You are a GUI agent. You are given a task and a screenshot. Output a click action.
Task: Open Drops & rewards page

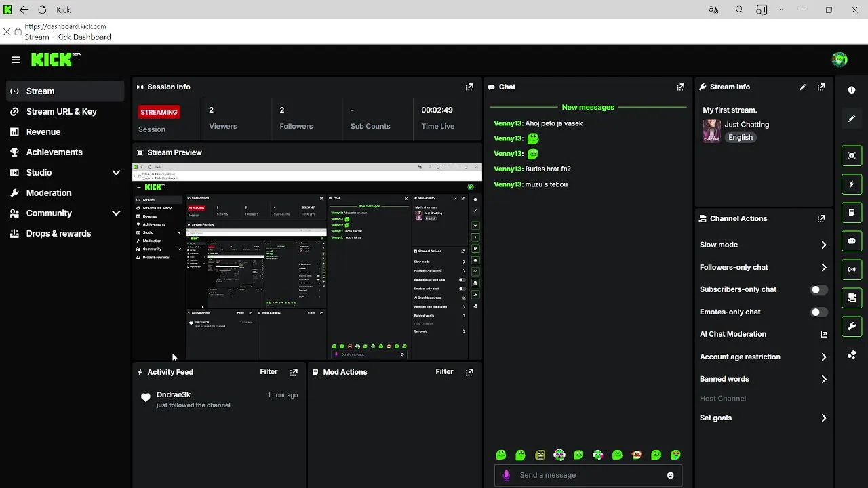click(65, 233)
